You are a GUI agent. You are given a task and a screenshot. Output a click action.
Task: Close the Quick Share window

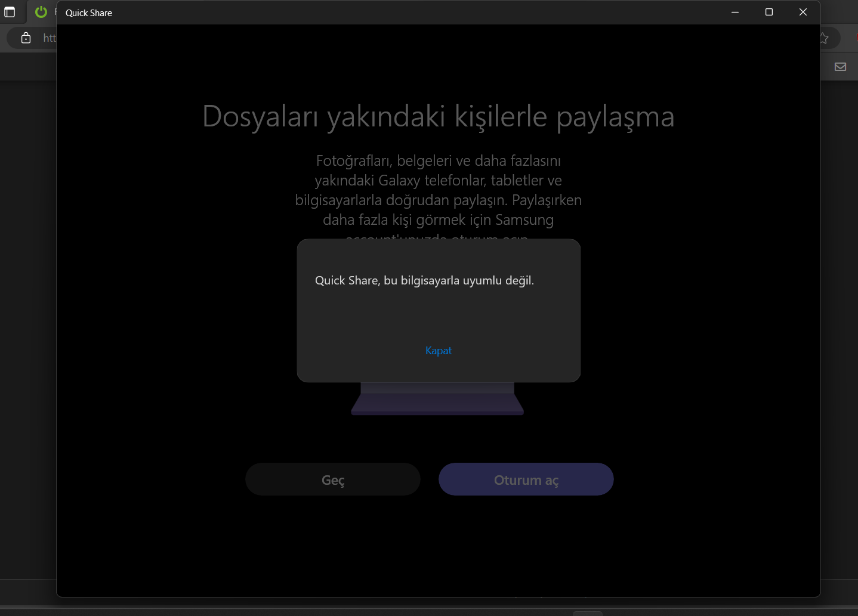coord(803,13)
